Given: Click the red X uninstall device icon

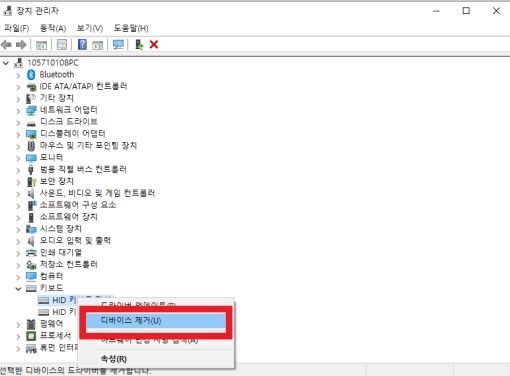Looking at the screenshot, I should 154,44.
